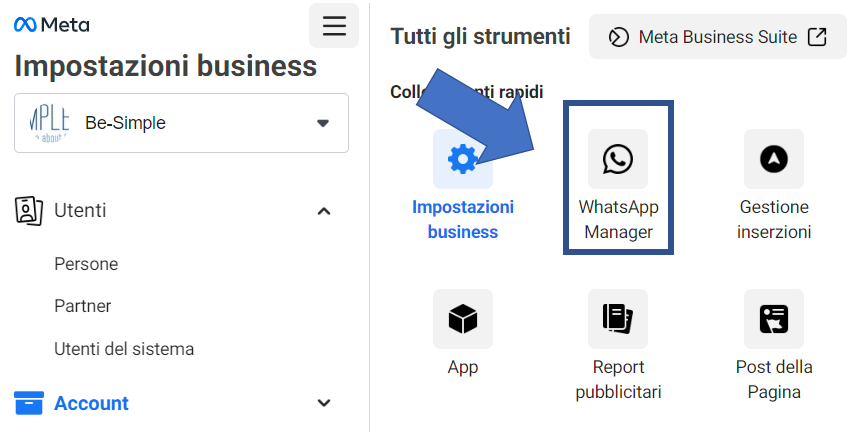Click the Utenti ID badge icon
Viewport: 854px width, 432px height.
click(x=28, y=211)
